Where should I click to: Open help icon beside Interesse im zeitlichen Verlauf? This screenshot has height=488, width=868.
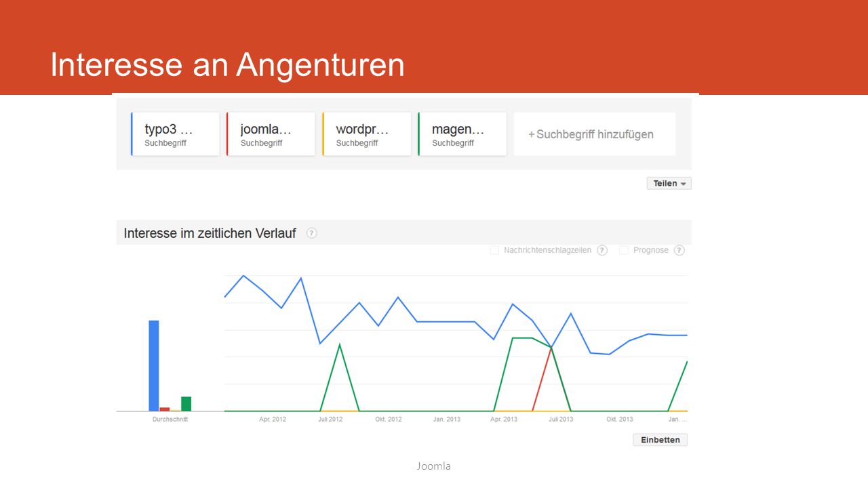point(311,233)
